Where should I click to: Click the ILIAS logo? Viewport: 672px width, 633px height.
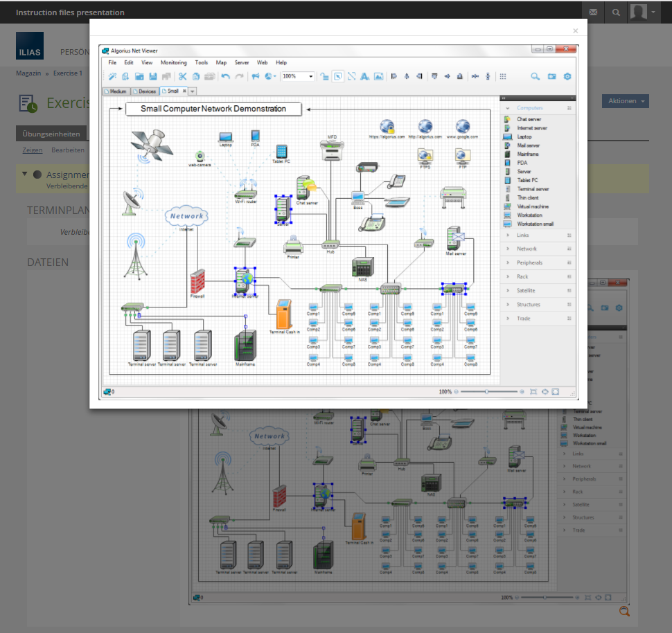point(30,46)
